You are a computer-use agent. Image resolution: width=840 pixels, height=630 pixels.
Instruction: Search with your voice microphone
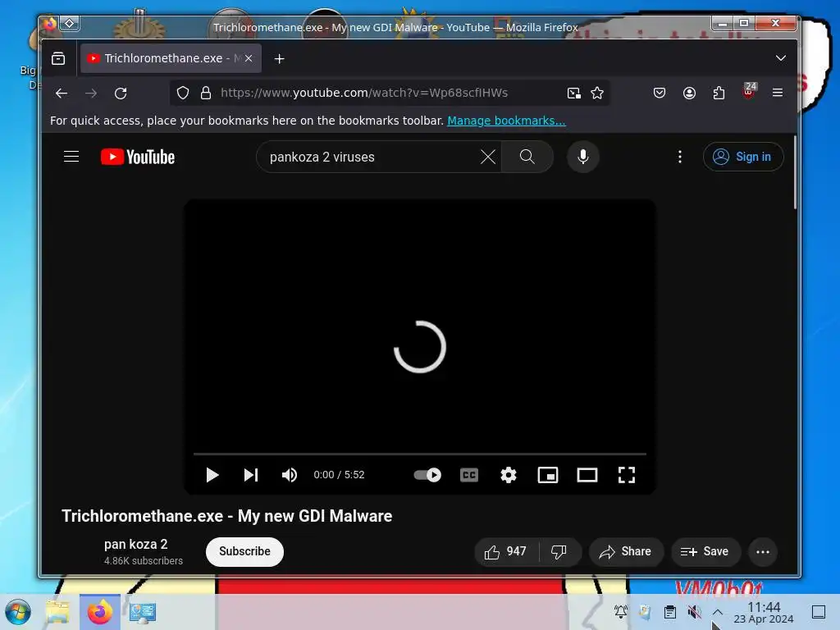[583, 157]
